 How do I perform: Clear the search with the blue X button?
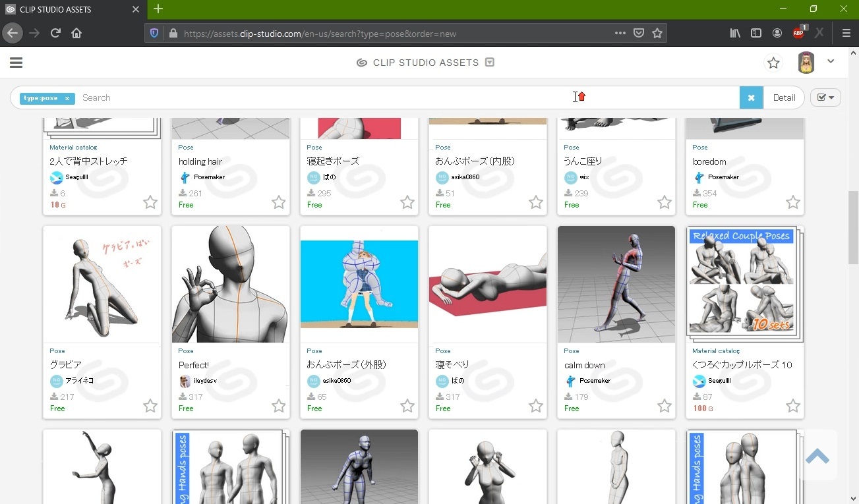click(x=751, y=98)
